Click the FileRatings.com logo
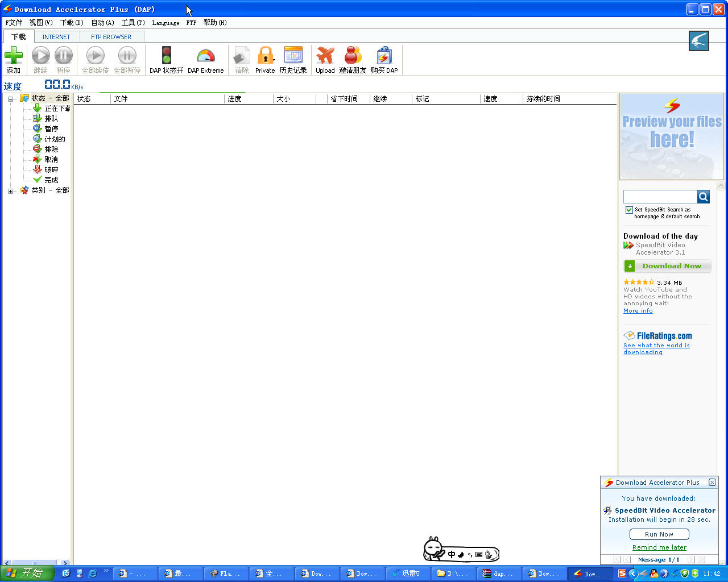Image resolution: width=728 pixels, height=582 pixels. 657,336
